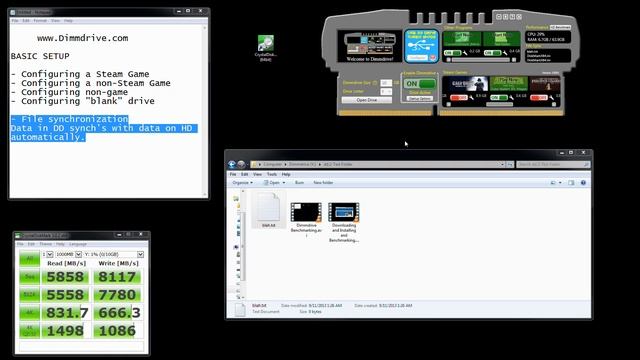640x360 pixels.
Task: Toggle the OFF switch under Call of Duty game
Action: point(459,98)
